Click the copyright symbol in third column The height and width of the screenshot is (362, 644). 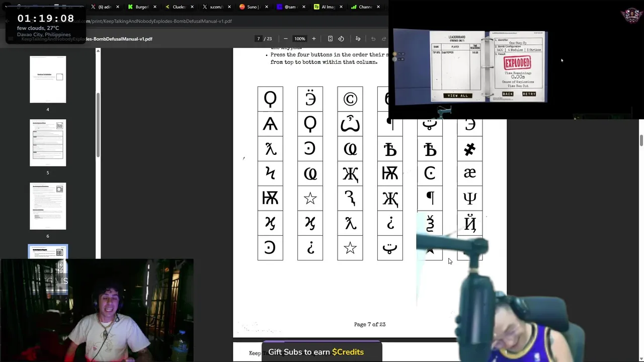pyautogui.click(x=350, y=99)
